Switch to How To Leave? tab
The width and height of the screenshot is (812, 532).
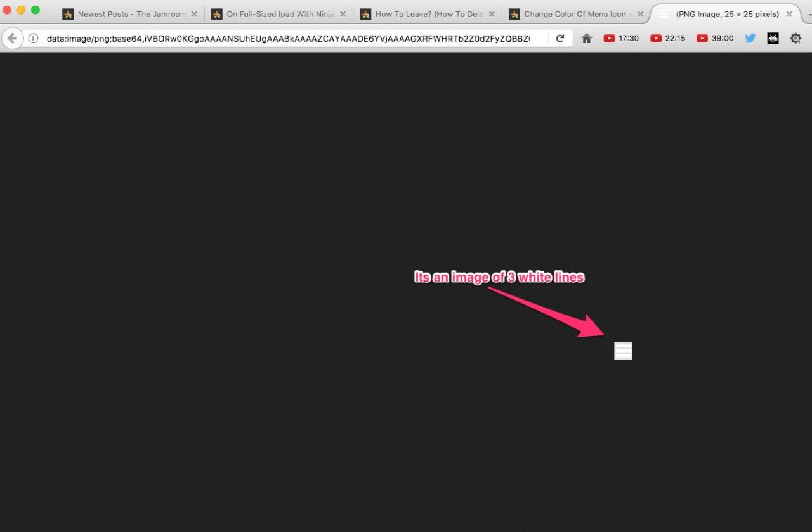pos(428,14)
